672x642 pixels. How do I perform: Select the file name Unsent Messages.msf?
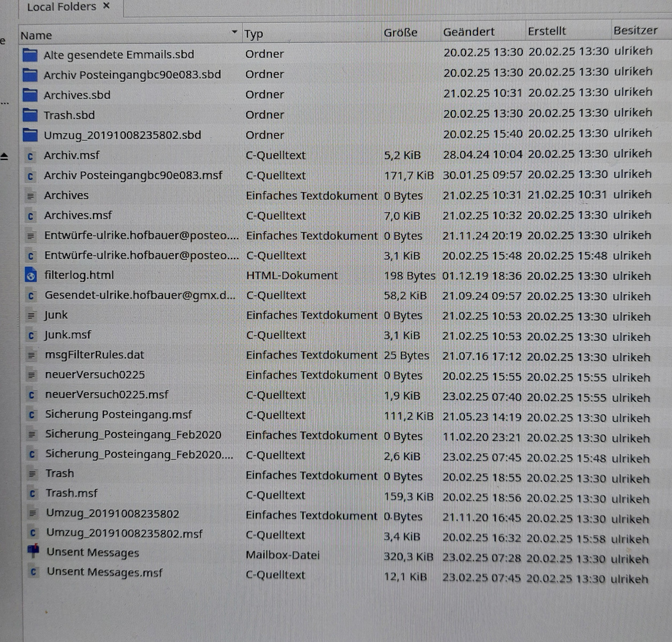(x=104, y=572)
